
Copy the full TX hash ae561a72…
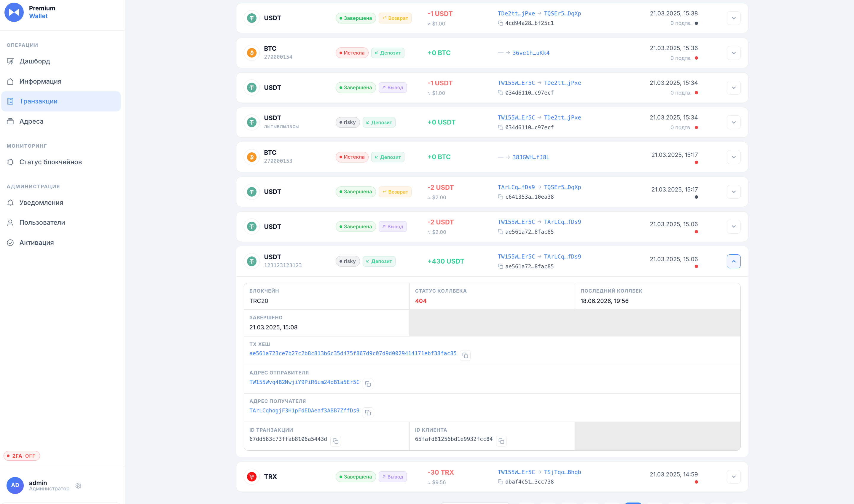[x=465, y=355]
